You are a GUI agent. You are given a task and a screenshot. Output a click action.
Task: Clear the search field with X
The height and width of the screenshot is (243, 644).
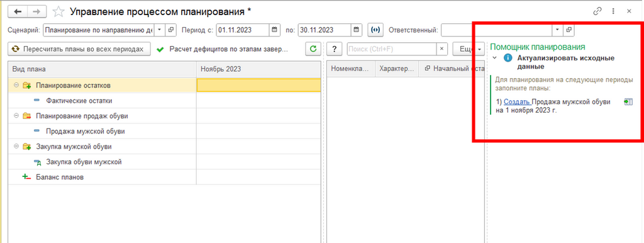point(441,49)
